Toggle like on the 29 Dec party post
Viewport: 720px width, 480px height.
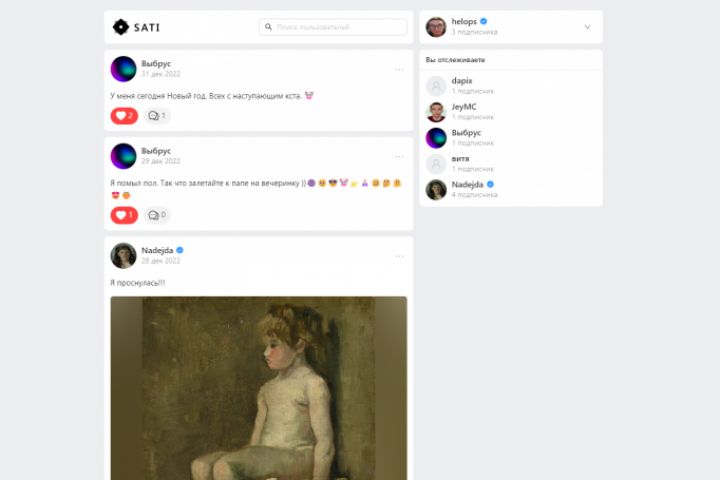(x=124, y=215)
